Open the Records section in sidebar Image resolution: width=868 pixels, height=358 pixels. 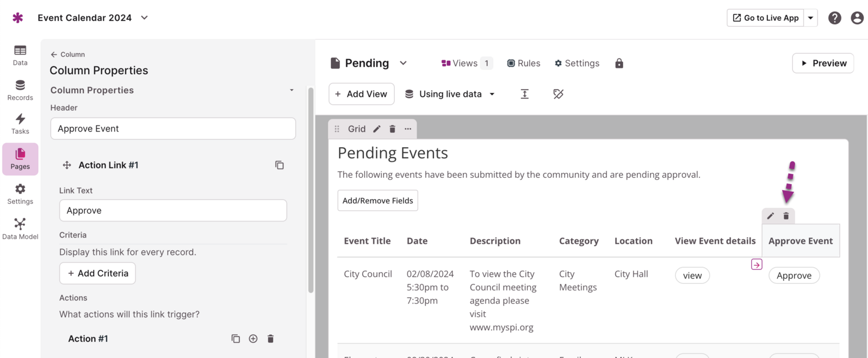[20, 89]
